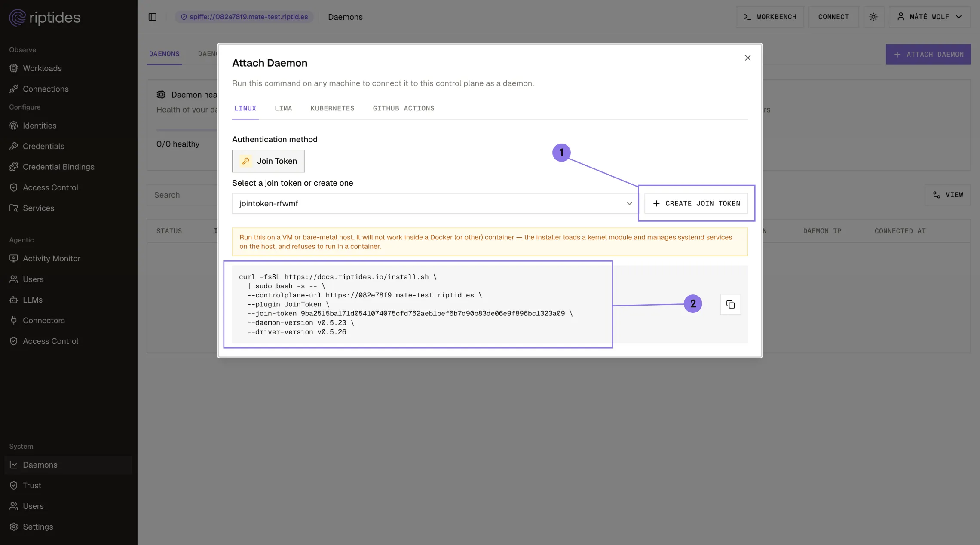Open Configure Access Control

(x=50, y=187)
